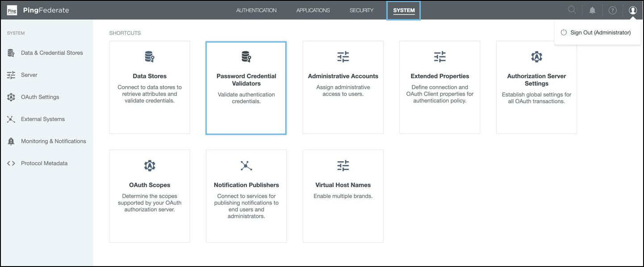Expand the Server sidebar section
The image size is (644, 267).
click(29, 75)
